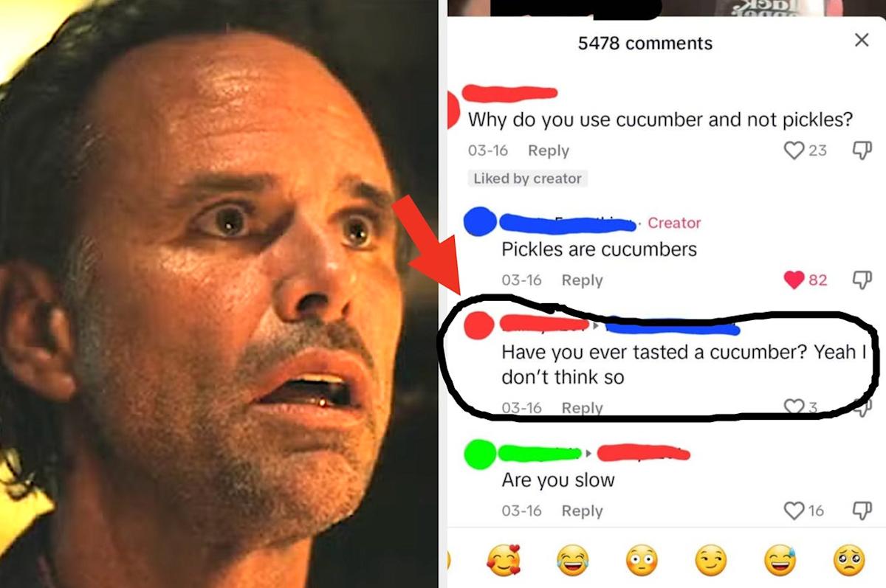Like the 'Why do you use cucumber' comment
This screenshot has width=886, height=588.
pos(793,151)
